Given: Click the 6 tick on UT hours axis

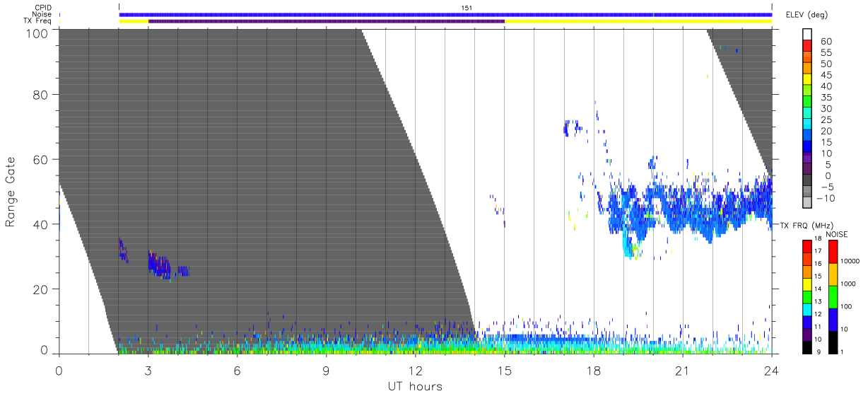Looking at the screenshot, I should click(x=237, y=371).
